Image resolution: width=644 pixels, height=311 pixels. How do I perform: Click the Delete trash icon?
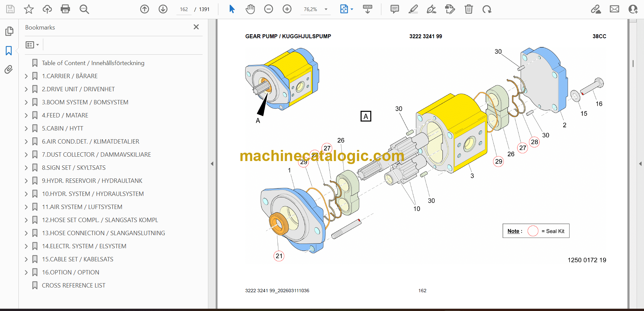469,9
